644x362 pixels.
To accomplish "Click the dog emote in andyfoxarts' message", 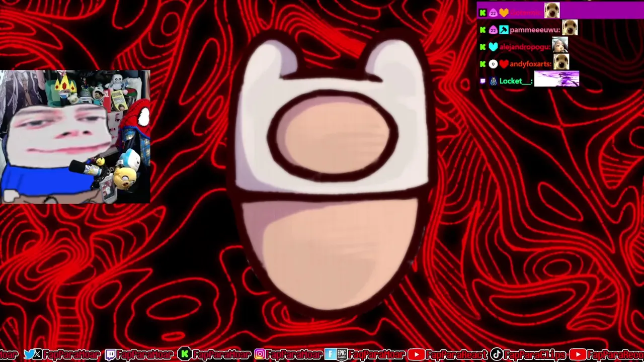I will coord(561,62).
